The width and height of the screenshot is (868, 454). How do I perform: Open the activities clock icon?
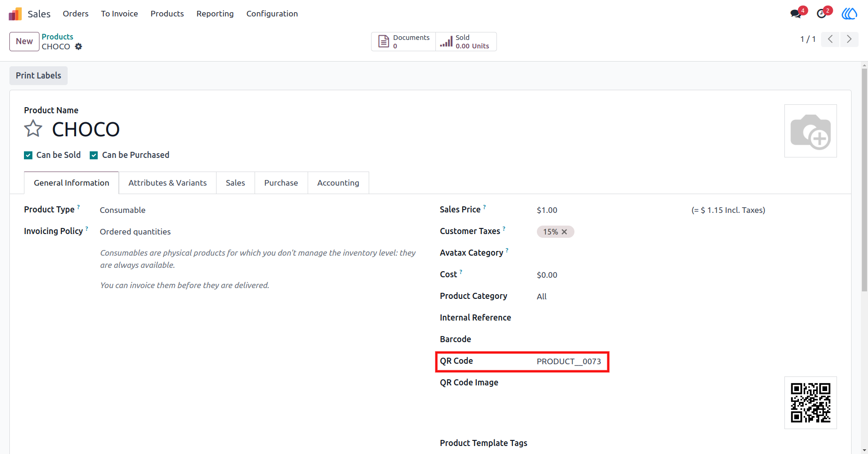[x=821, y=13]
